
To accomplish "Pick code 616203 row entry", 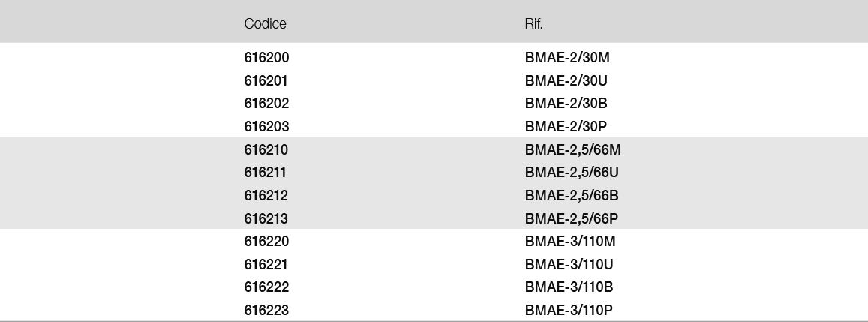I will (267, 126).
